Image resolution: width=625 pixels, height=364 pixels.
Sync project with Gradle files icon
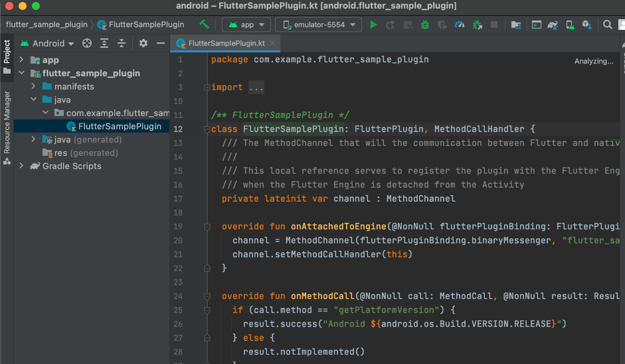coord(553,25)
